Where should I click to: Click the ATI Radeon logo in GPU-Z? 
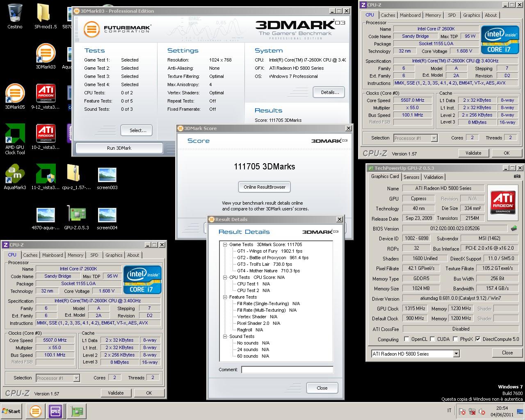(503, 202)
